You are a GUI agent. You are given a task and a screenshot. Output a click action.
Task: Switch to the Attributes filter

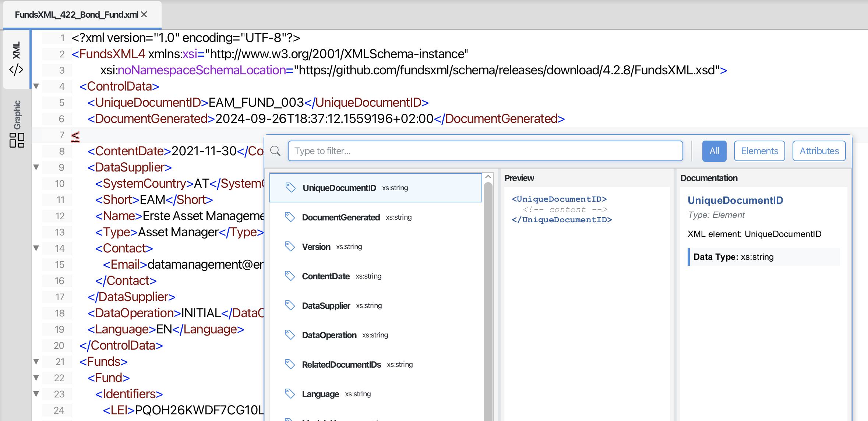coord(819,151)
